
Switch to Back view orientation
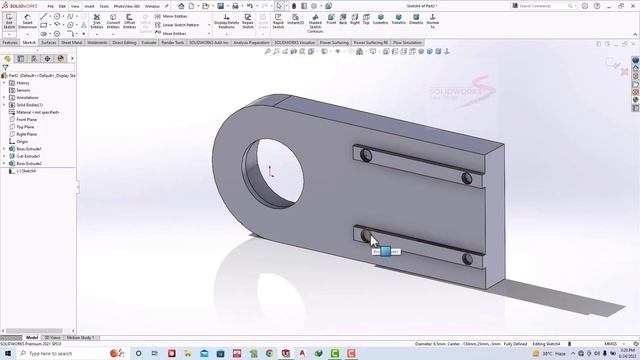coord(343,19)
